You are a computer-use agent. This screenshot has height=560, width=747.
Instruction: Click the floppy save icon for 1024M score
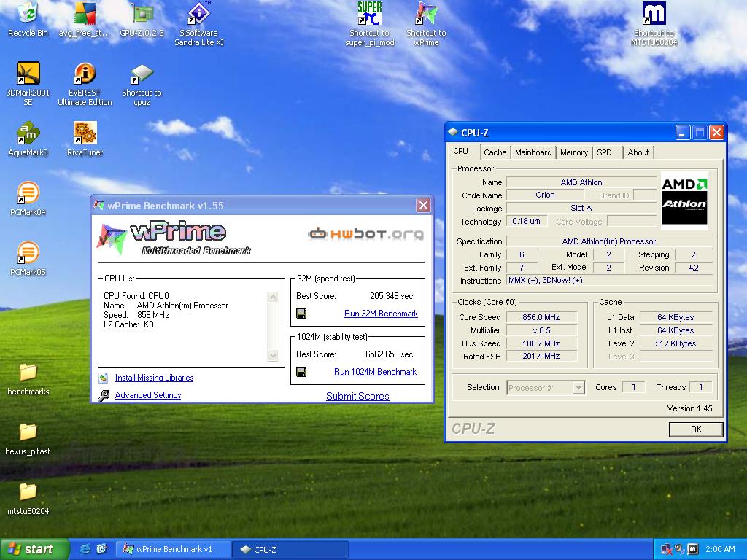(x=301, y=371)
